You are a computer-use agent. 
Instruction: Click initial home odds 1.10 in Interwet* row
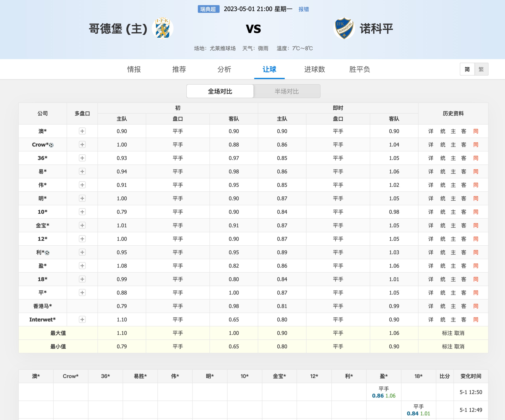(122, 320)
